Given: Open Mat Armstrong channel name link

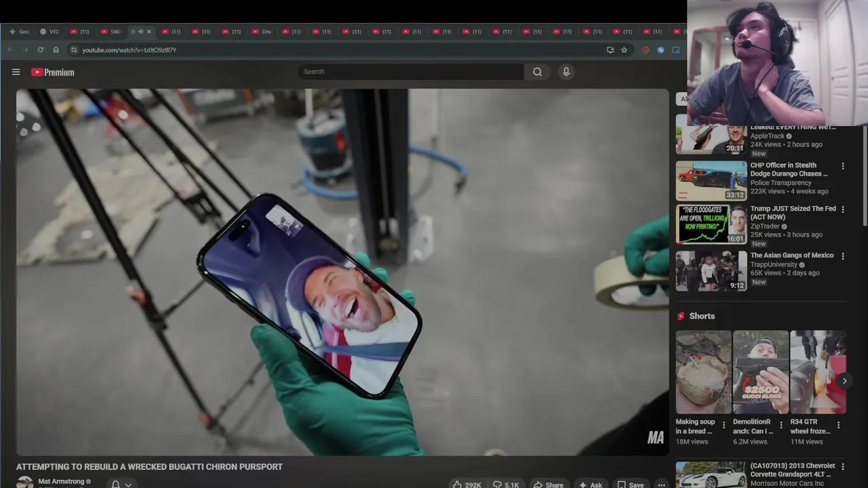Looking at the screenshot, I should (61, 481).
